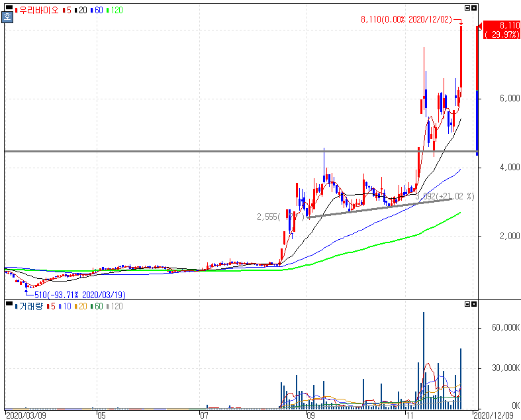The width and height of the screenshot is (521, 420).
Task: Click the trendline label 3,092(+21.02 %)
Action: [445, 196]
